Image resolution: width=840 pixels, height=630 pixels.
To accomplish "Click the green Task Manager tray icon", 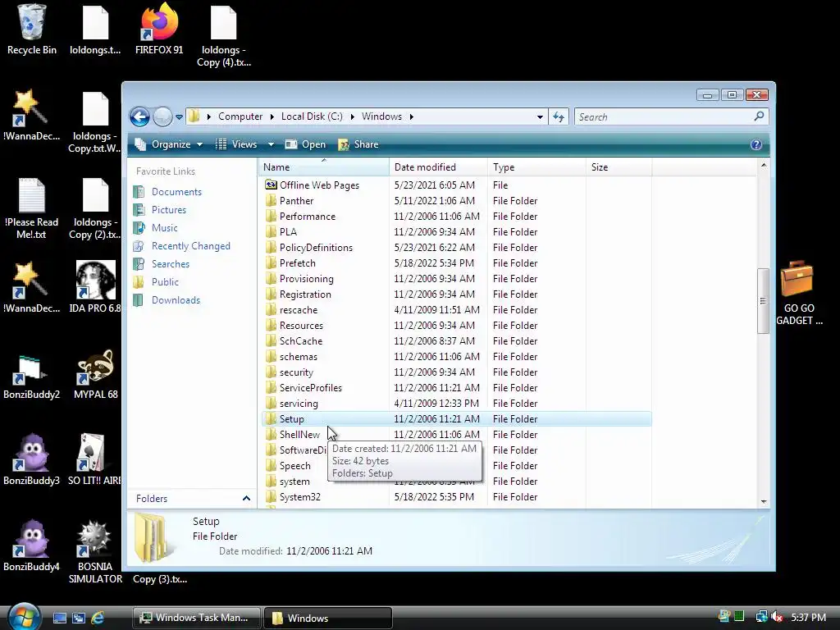I will point(739,617).
